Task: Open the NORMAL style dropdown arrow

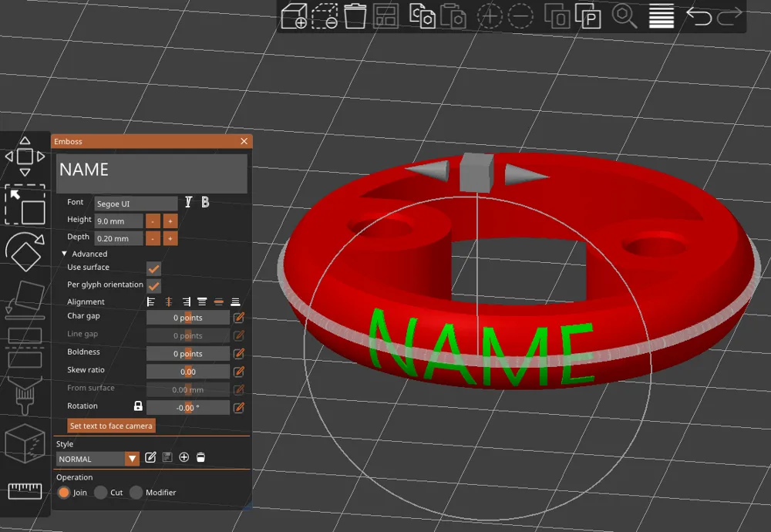Action: tap(132, 460)
